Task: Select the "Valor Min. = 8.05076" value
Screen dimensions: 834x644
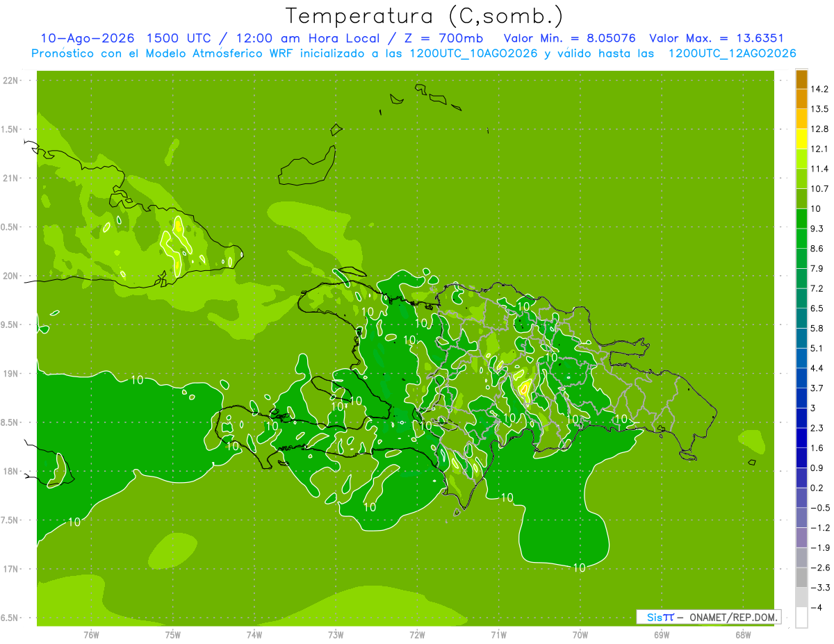Action: [569, 38]
